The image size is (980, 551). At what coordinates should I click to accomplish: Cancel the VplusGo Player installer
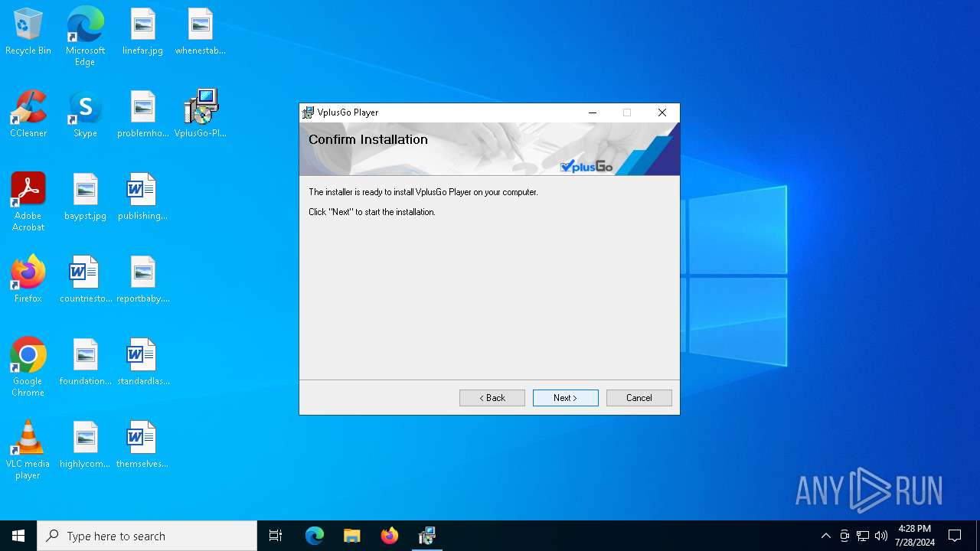(639, 398)
